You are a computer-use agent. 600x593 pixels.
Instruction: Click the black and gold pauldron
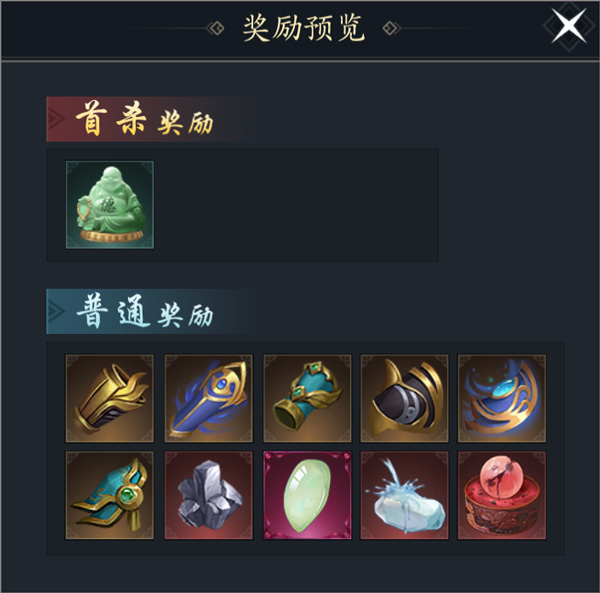404,398
